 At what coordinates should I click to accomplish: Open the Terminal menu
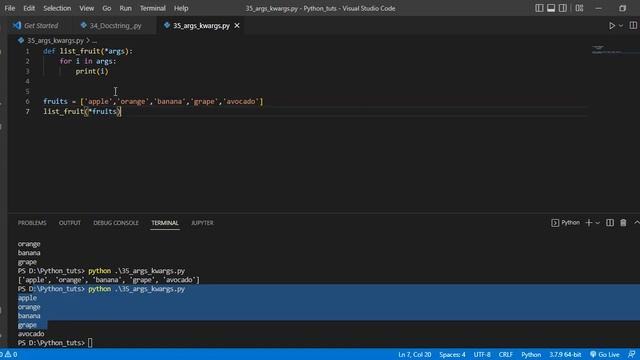coord(153,8)
